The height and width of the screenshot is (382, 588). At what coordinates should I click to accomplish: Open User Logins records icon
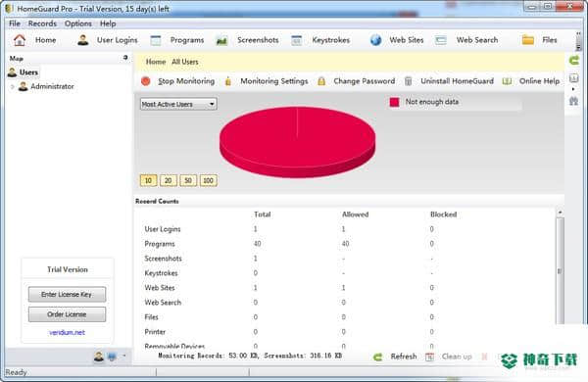[83, 40]
